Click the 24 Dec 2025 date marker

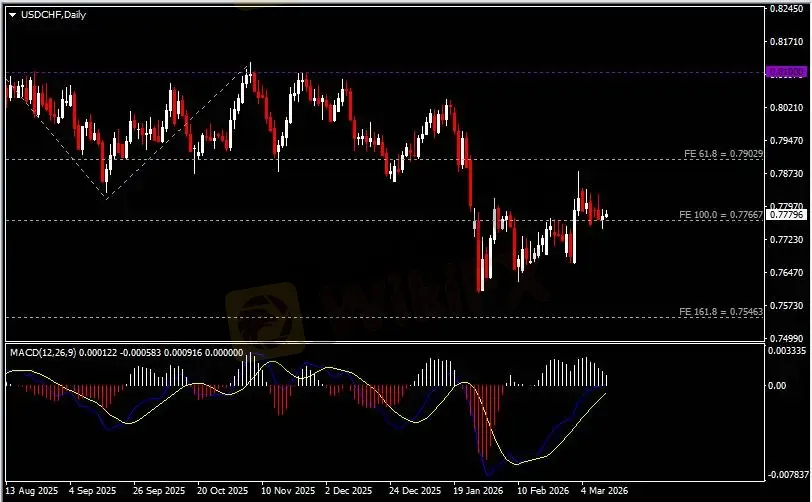click(413, 492)
